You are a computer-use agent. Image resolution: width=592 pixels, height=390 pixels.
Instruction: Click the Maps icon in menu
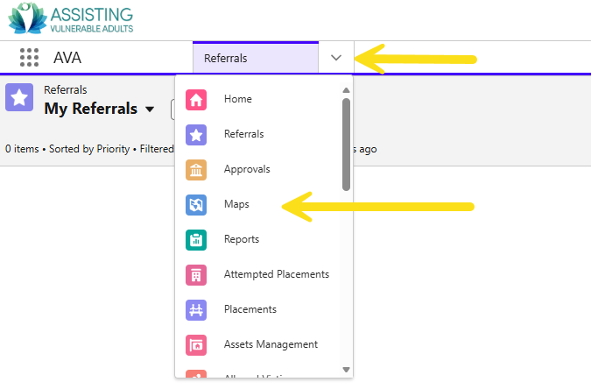[x=196, y=205]
